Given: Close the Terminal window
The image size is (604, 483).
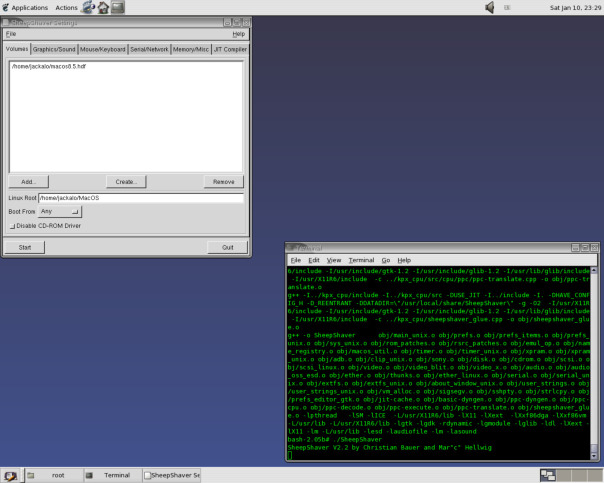Looking at the screenshot, I should [594, 248].
